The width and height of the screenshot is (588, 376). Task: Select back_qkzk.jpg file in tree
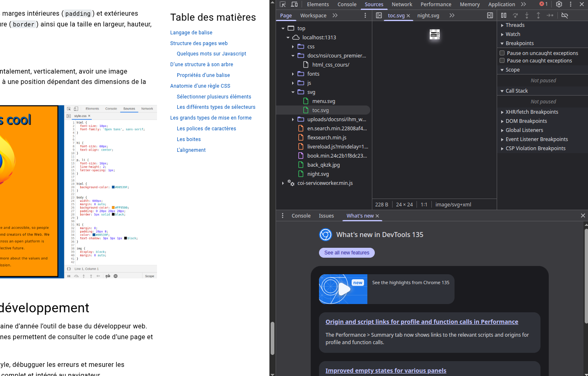[x=323, y=165]
